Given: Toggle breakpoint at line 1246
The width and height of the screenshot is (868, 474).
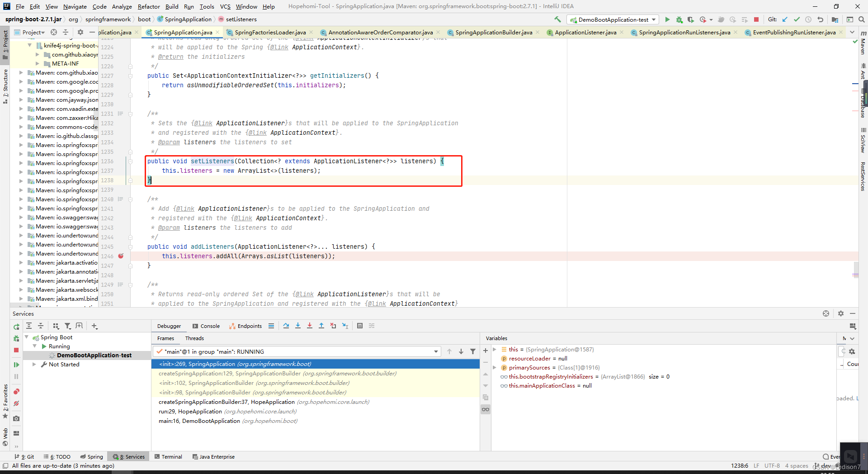Looking at the screenshot, I should (121, 256).
